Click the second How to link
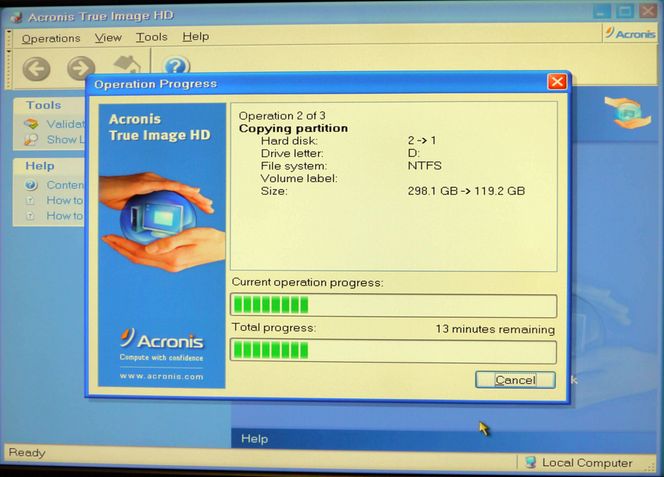The height and width of the screenshot is (477, 664). [x=65, y=216]
